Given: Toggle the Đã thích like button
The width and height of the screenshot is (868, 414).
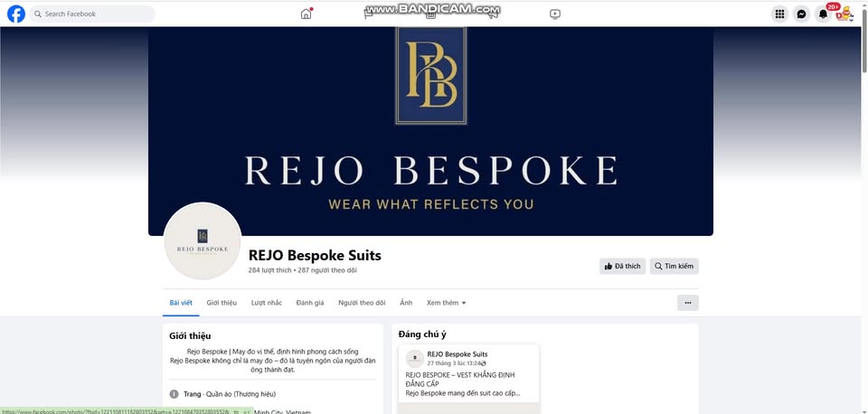Looking at the screenshot, I should [x=622, y=267].
